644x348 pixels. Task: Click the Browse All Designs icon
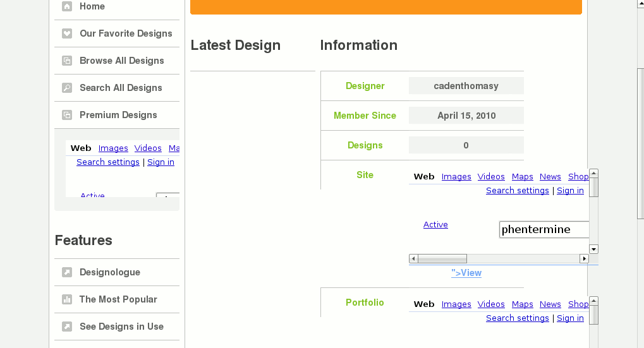click(67, 61)
